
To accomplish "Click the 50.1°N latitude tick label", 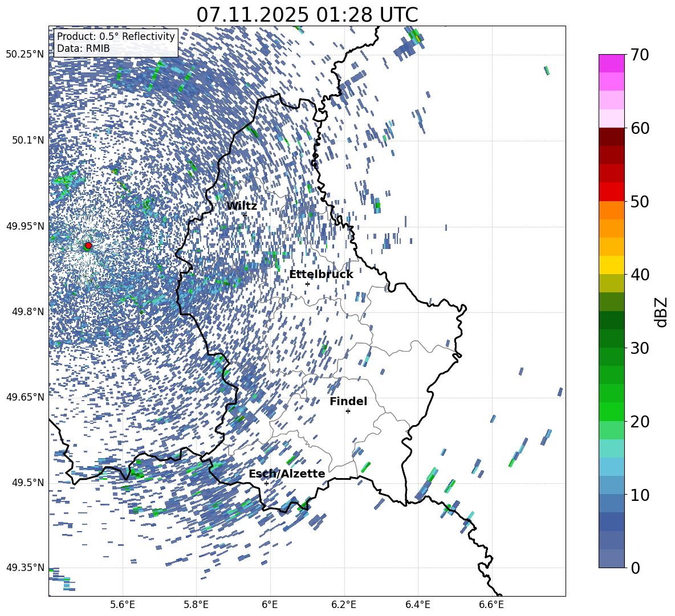I will click(x=28, y=140).
